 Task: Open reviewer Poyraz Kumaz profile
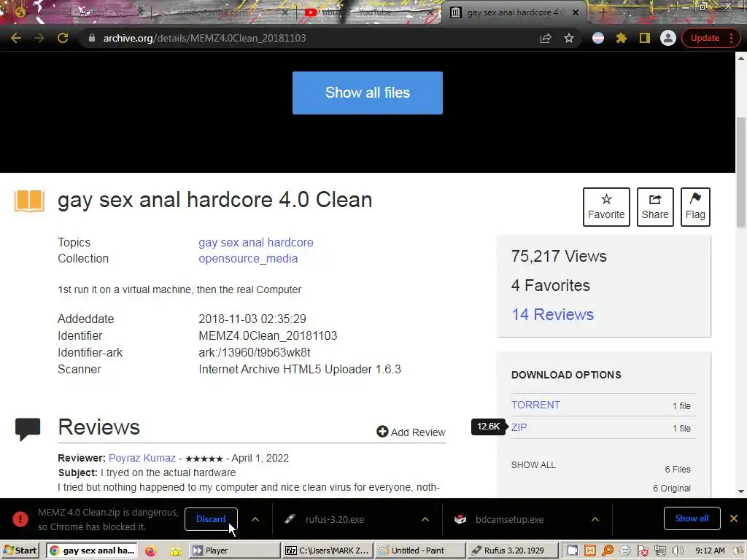142,458
